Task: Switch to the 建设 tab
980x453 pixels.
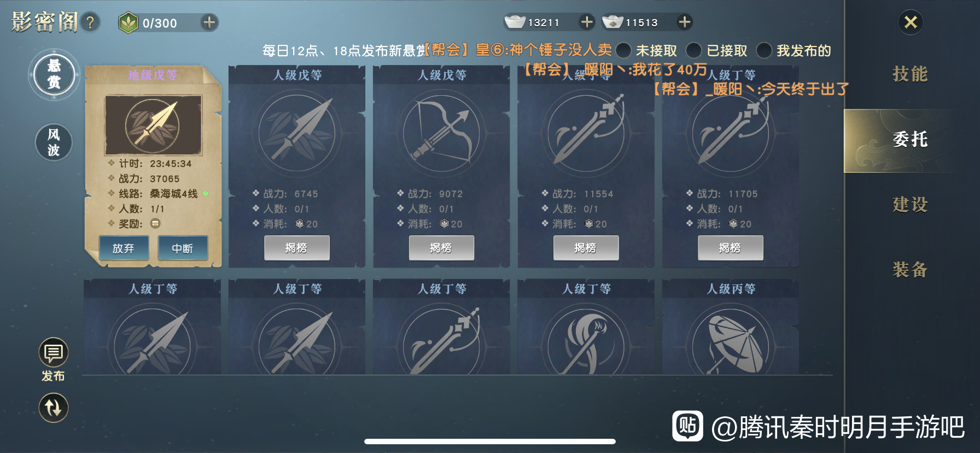Action: [x=911, y=205]
